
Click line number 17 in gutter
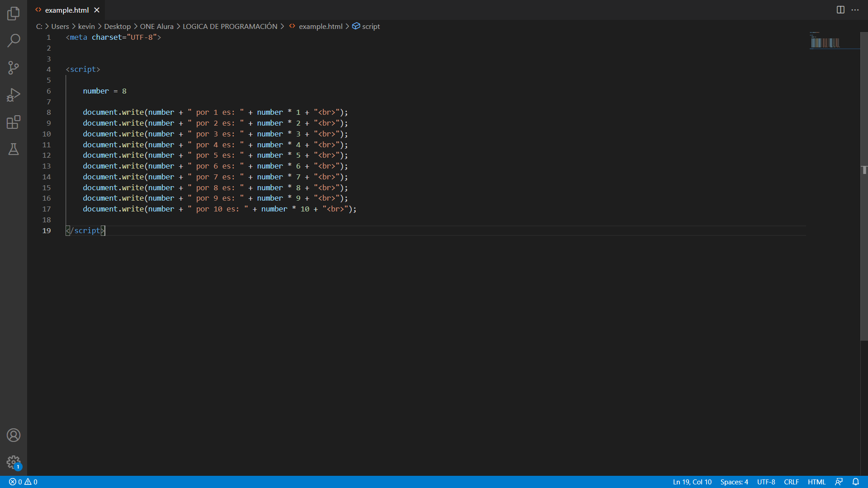[47, 209]
